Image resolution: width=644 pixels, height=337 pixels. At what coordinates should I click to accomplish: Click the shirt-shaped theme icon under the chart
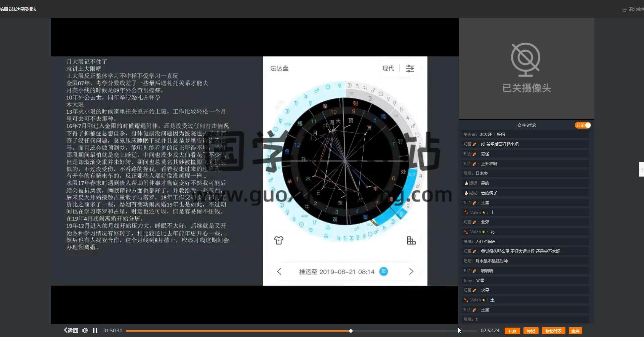pos(279,240)
